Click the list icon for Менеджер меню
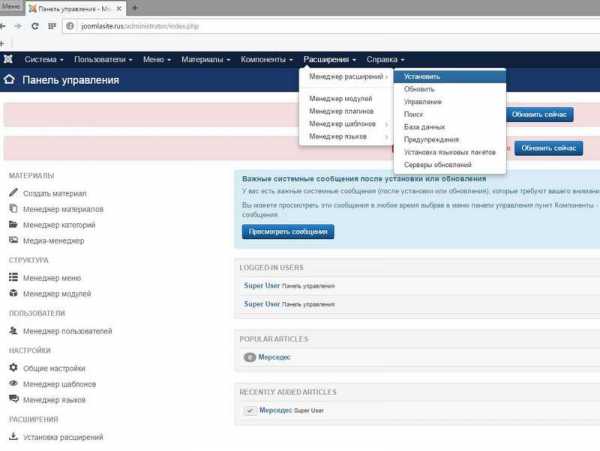The height and width of the screenshot is (451, 600). coord(13,277)
